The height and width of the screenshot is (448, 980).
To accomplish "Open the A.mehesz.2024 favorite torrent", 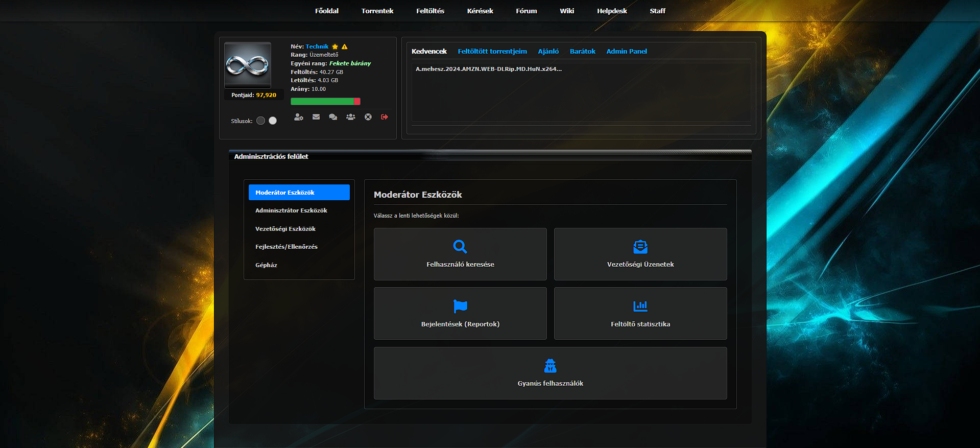I will [489, 69].
